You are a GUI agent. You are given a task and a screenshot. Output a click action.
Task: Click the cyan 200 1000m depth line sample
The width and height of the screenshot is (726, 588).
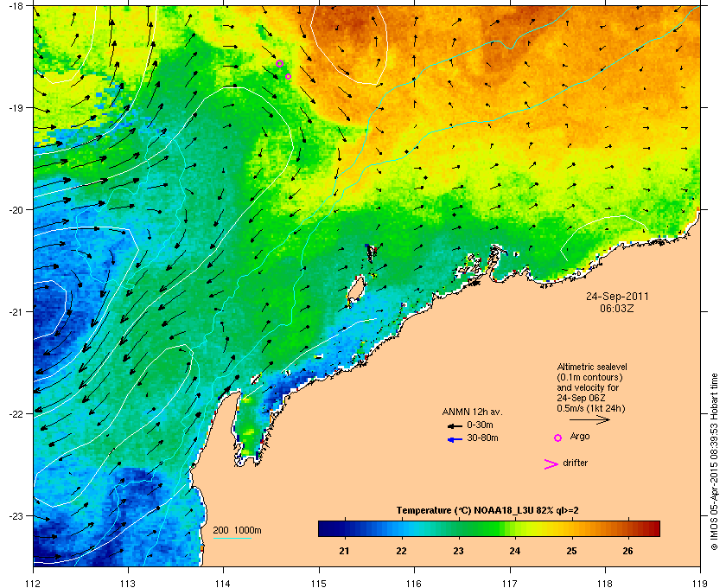pyautogui.click(x=232, y=538)
